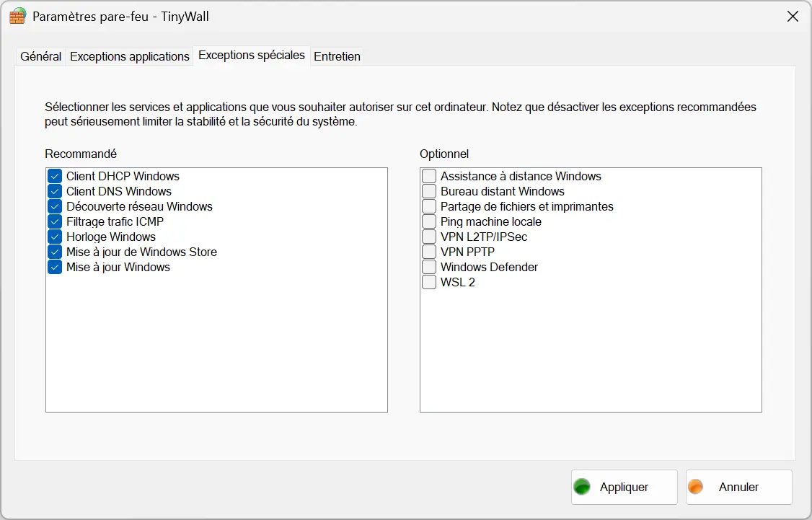This screenshot has width=812, height=520.
Task: Uncheck Client DHCP Windows
Action: point(55,176)
